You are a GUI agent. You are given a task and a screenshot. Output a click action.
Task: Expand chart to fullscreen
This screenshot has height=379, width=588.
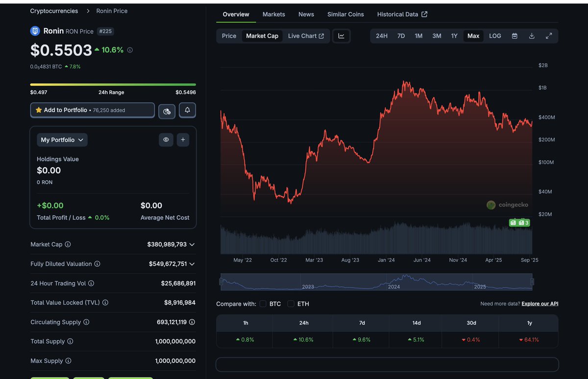pyautogui.click(x=549, y=36)
